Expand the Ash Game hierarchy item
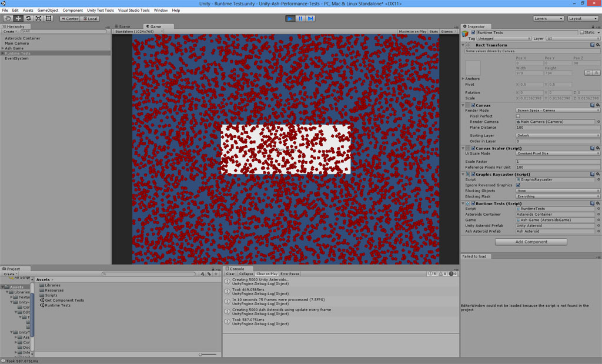The image size is (602, 364). (x=2, y=48)
